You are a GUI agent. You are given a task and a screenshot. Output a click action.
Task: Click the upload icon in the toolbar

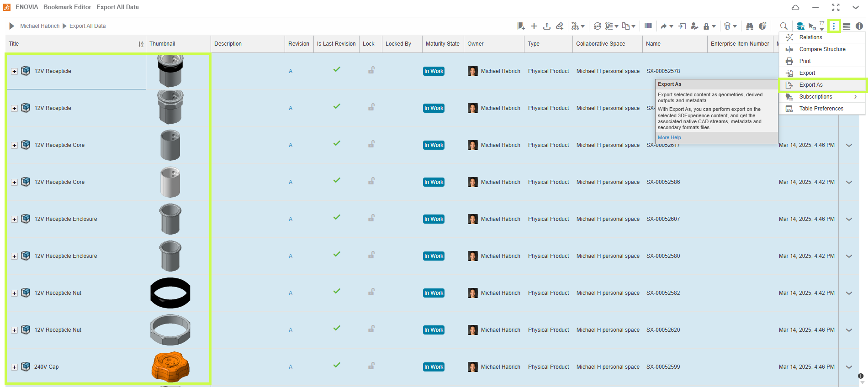click(x=546, y=26)
